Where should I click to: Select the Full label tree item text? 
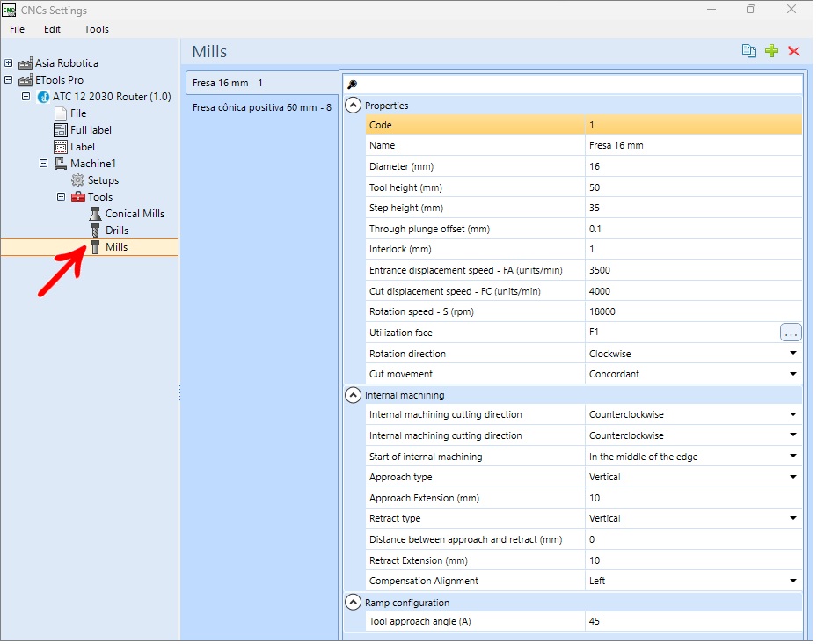click(91, 130)
